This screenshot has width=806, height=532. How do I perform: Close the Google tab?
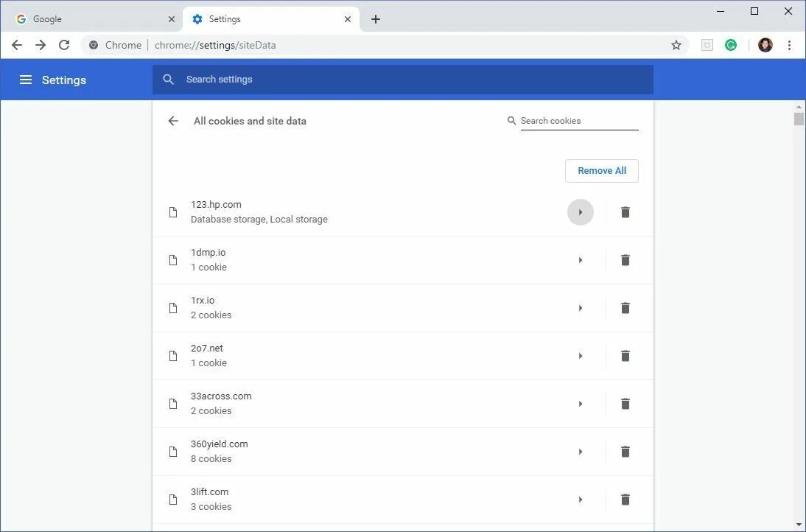point(172,19)
